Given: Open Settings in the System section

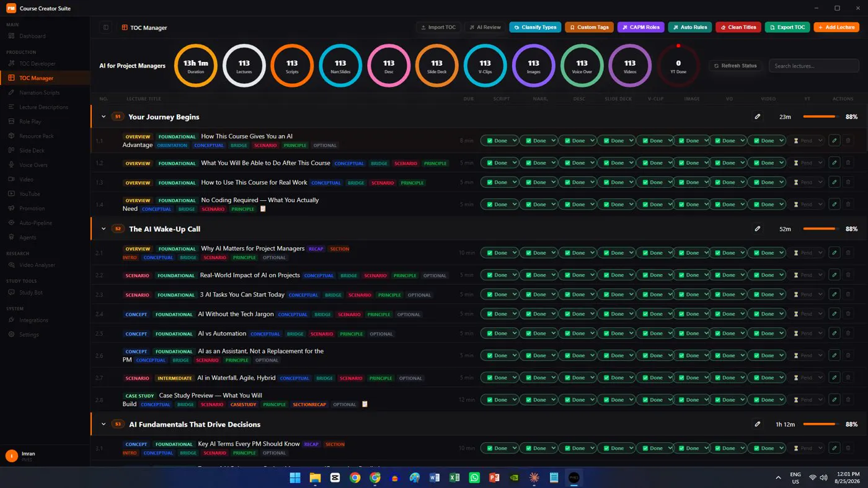Looking at the screenshot, I should 29,334.
